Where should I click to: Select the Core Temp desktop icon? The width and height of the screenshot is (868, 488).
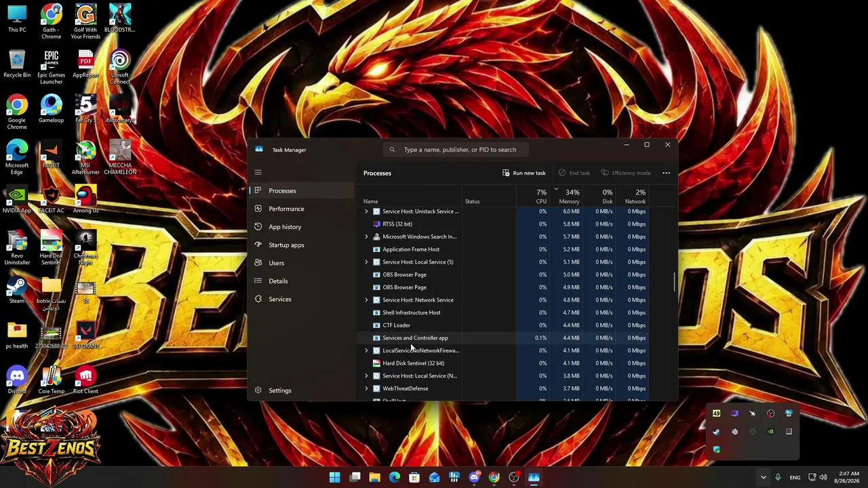pos(52,381)
